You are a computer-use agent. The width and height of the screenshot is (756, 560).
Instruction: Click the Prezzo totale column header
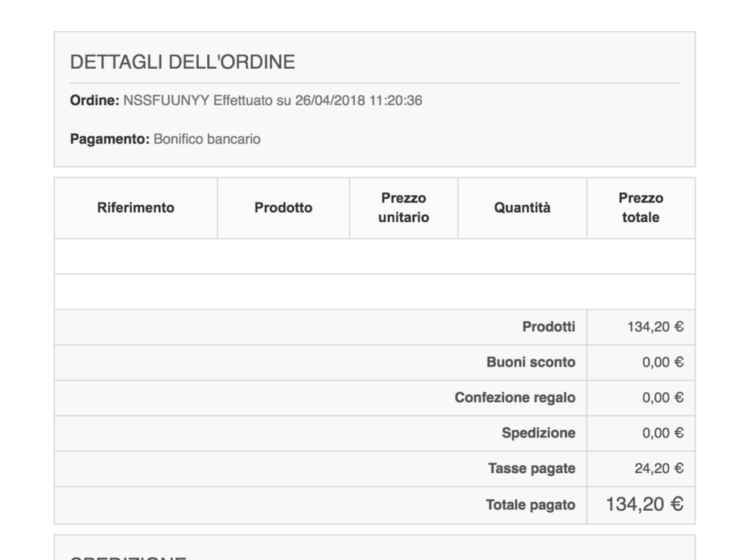640,208
